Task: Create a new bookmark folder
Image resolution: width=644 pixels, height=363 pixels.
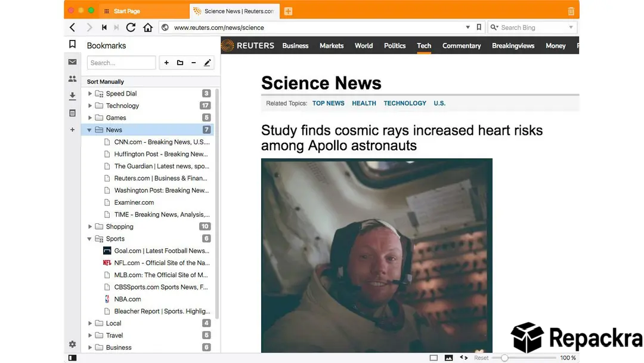Action: pyautogui.click(x=180, y=63)
